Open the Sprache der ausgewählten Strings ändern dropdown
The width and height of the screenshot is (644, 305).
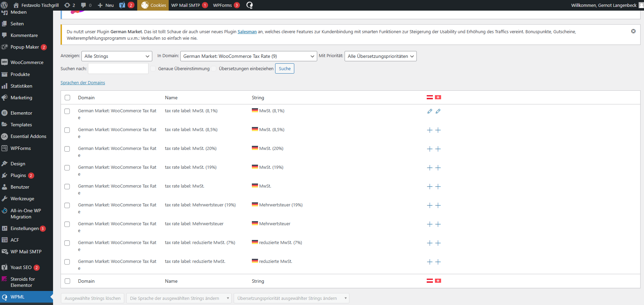click(179, 298)
